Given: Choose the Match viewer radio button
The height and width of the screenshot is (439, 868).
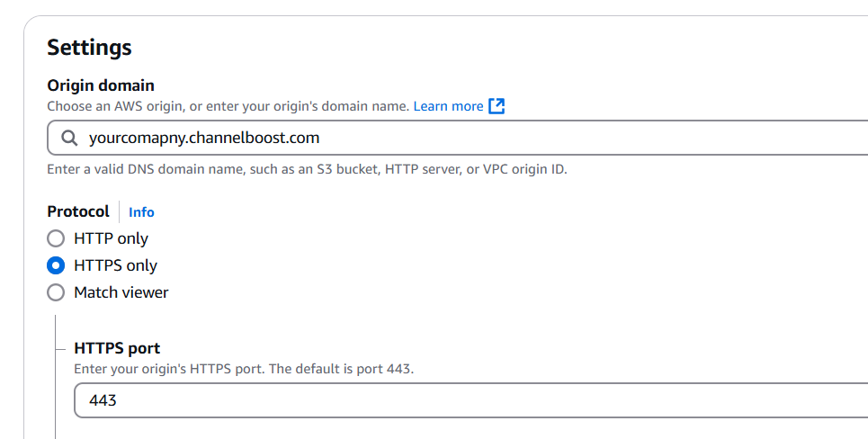Looking at the screenshot, I should tap(56, 292).
